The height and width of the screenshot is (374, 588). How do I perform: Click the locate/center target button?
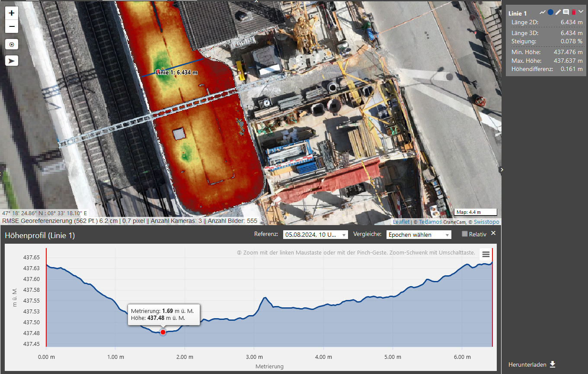coord(12,44)
